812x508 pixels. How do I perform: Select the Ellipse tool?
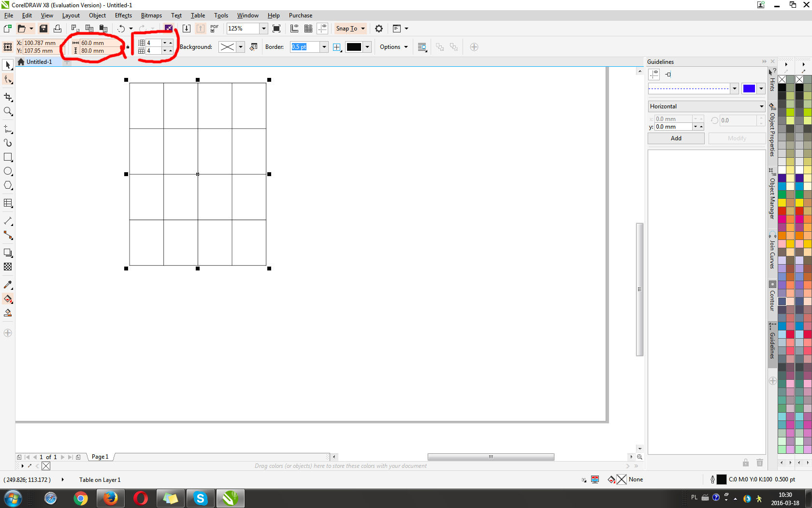(x=8, y=171)
